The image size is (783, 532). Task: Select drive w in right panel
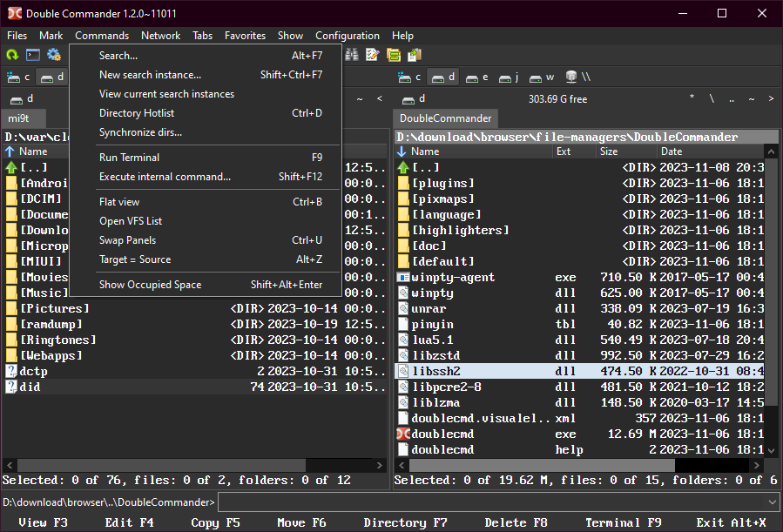[x=542, y=77]
